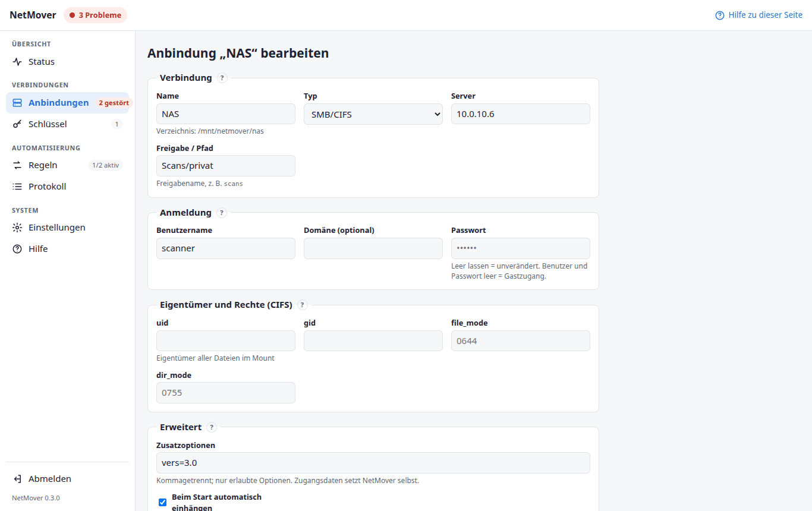Screen dimensions: 812x511
Task: Click the 1/2 aktiv badge
Action: [x=105, y=165]
